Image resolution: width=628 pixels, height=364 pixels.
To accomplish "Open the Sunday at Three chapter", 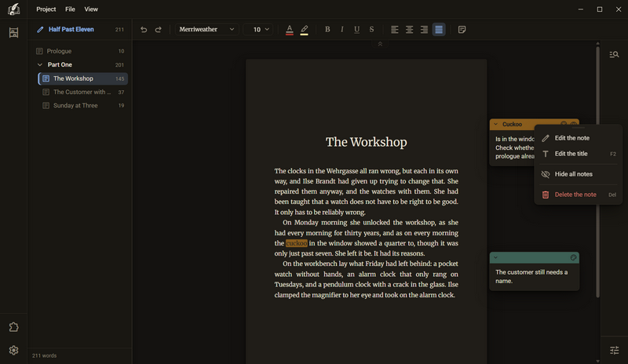I will (x=83, y=105).
